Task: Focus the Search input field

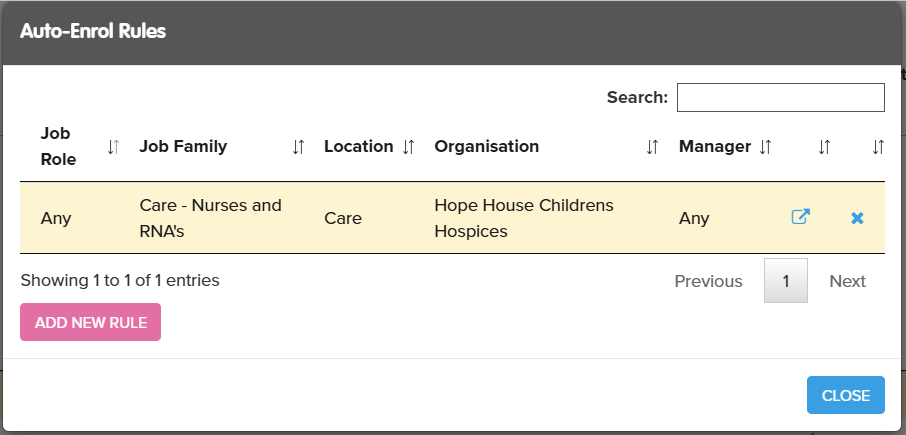Action: click(x=780, y=97)
